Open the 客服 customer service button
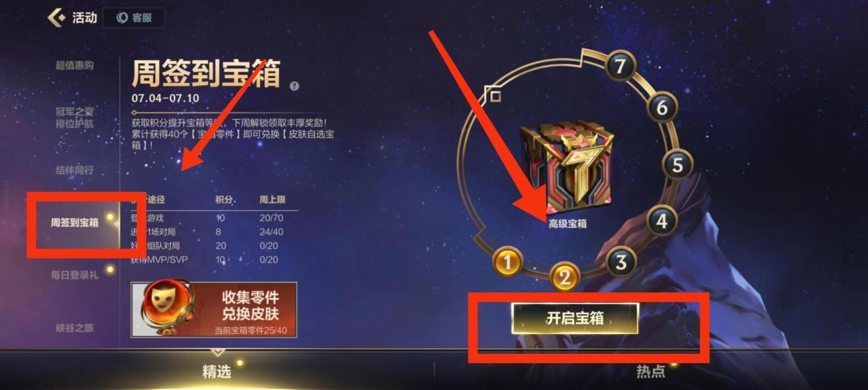868x390 pixels. pyautogui.click(x=134, y=17)
